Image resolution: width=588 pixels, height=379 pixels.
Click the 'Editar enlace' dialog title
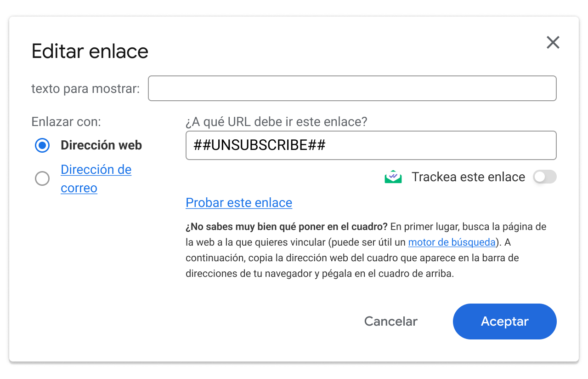(x=90, y=51)
